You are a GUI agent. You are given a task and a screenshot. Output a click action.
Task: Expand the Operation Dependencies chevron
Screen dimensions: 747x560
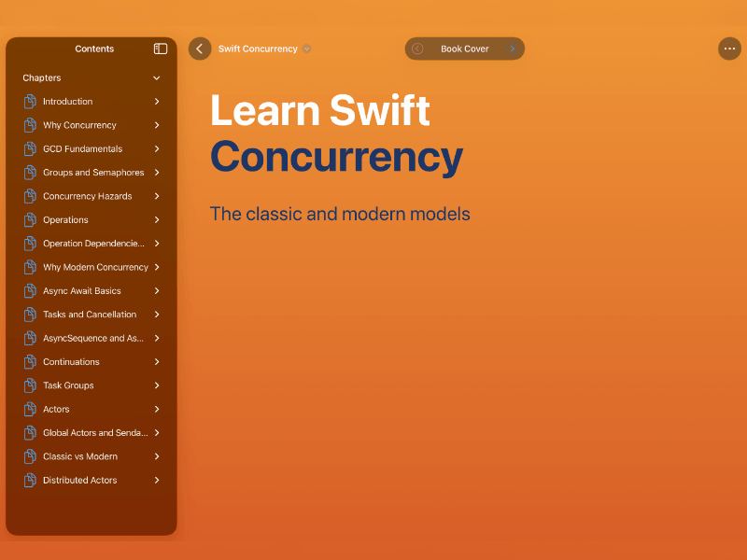(157, 244)
